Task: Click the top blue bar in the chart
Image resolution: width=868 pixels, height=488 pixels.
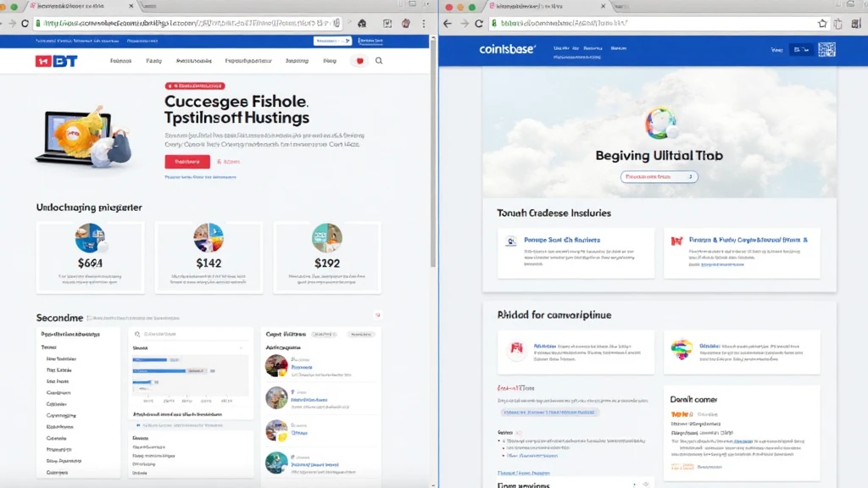Action: [149, 359]
